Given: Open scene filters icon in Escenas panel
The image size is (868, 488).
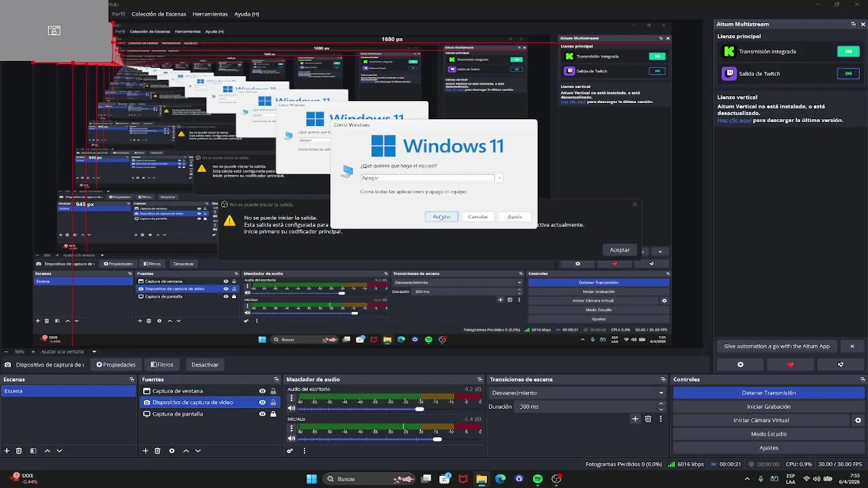Looking at the screenshot, I should tap(33, 451).
